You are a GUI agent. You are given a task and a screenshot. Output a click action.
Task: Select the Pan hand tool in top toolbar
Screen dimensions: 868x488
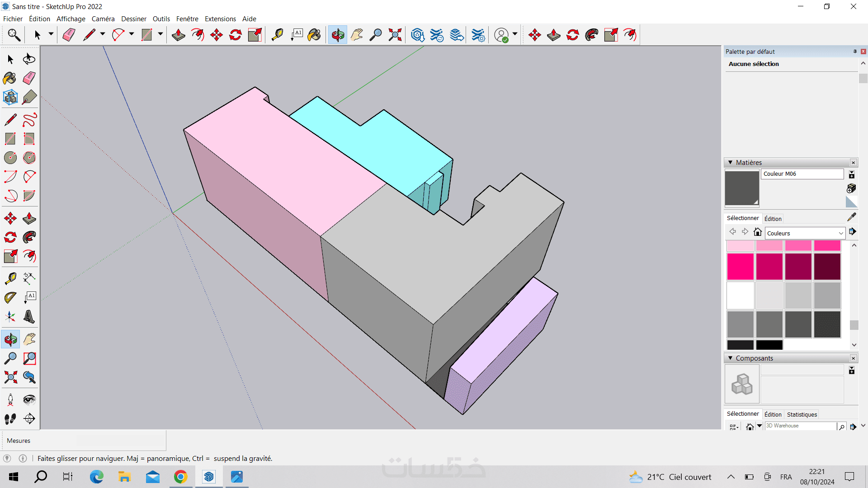[357, 35]
